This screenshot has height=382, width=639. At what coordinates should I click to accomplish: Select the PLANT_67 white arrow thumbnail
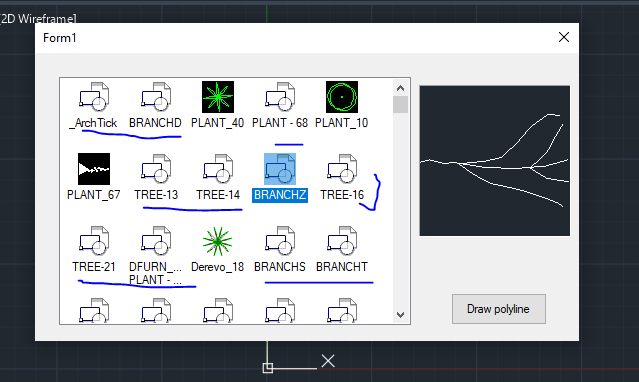pyautogui.click(x=94, y=169)
